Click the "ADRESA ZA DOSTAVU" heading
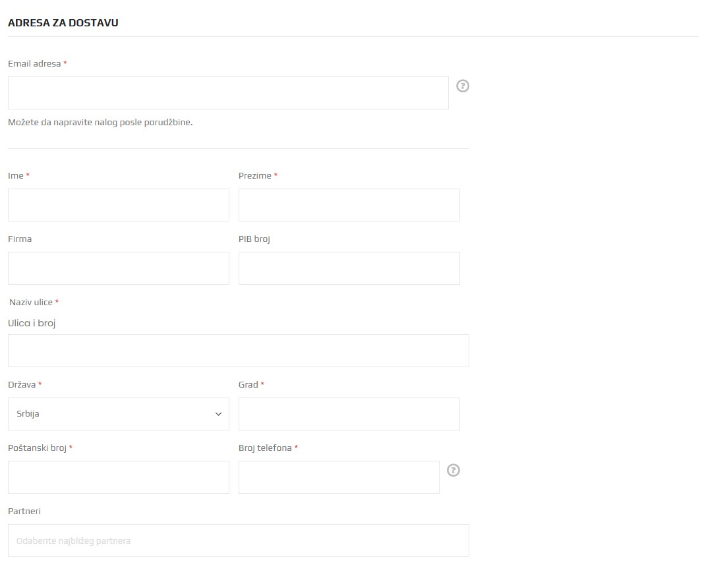The image size is (702, 588). pos(63,23)
